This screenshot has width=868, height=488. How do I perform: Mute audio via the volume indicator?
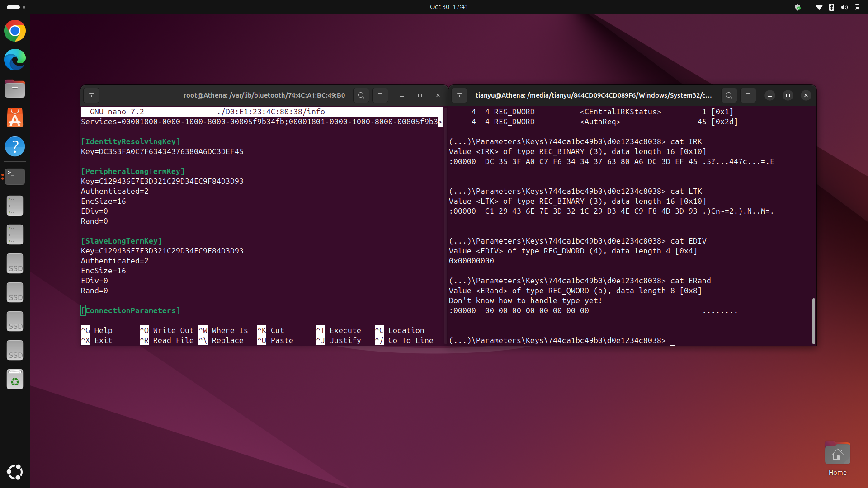tap(844, 7)
